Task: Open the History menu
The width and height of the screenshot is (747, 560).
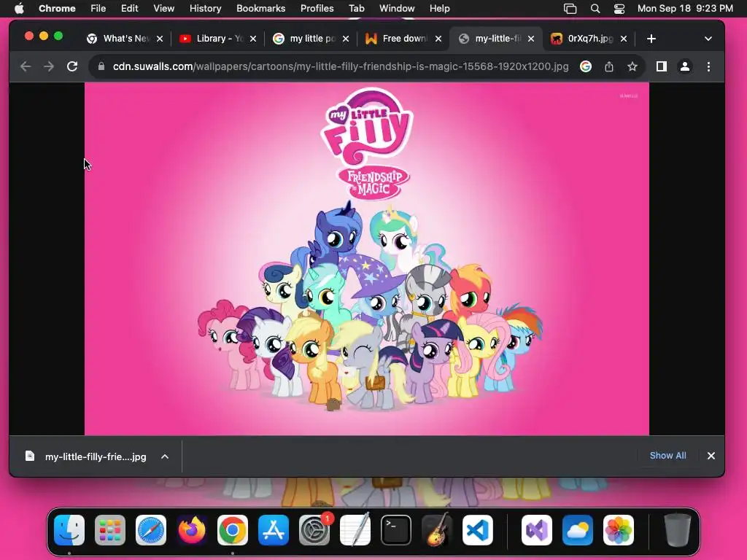Action: [x=205, y=9]
